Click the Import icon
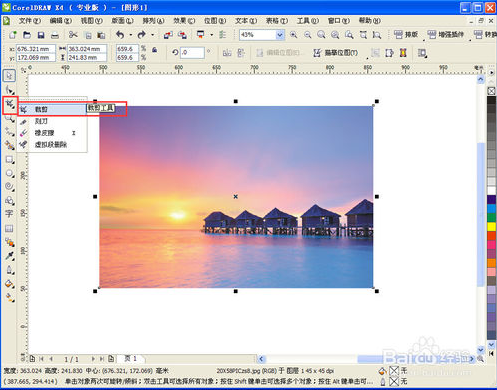This screenshot has height=390, width=497. point(168,35)
